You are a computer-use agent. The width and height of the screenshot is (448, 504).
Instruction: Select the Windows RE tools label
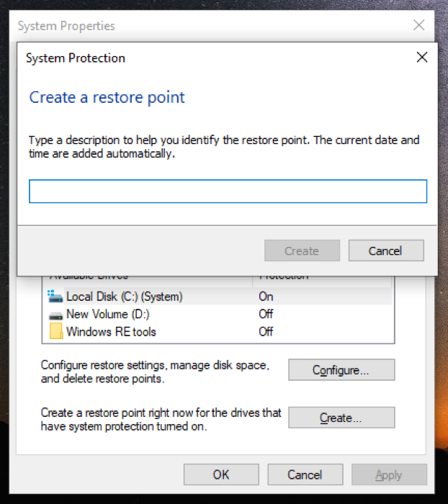coord(111,332)
